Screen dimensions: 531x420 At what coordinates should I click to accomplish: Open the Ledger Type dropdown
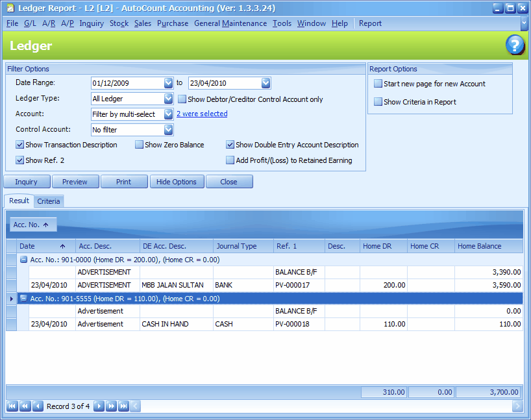click(169, 99)
